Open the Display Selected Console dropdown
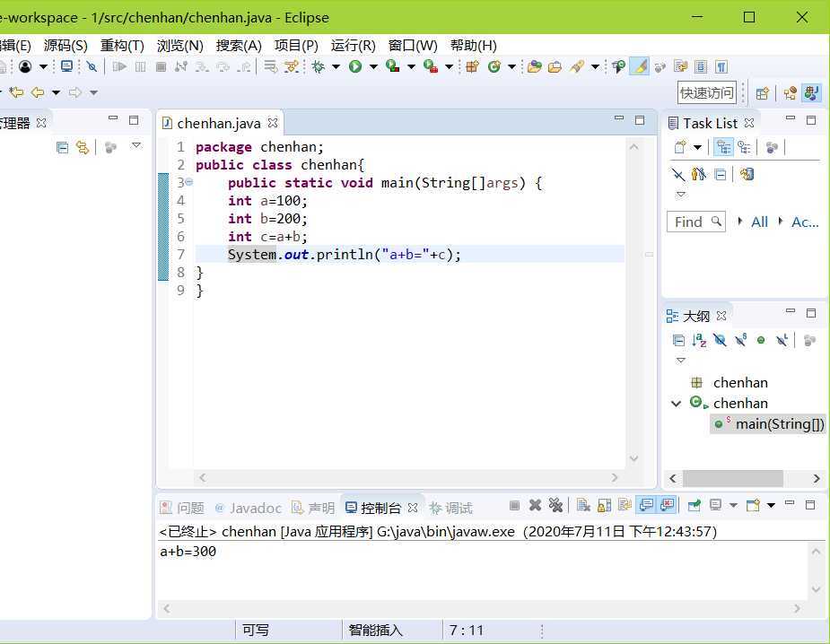Screen dimensions: 830x644 pyautogui.click(x=733, y=505)
